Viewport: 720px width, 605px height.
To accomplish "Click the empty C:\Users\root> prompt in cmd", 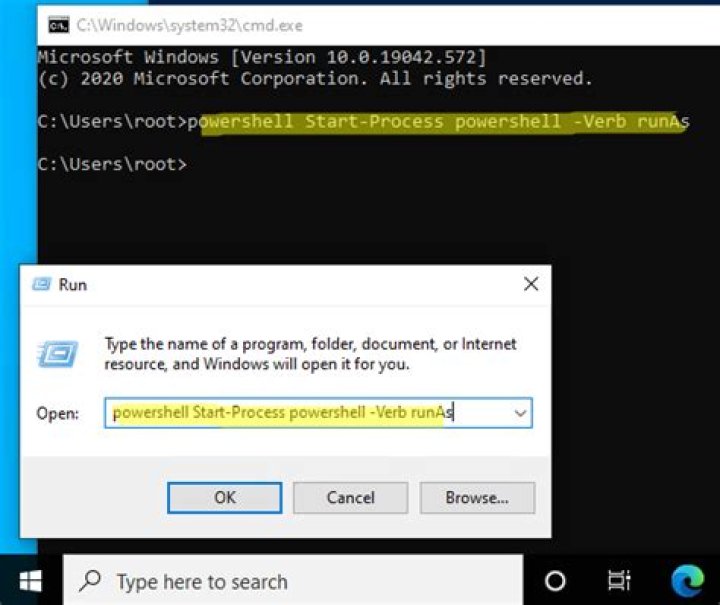I will 112,164.
